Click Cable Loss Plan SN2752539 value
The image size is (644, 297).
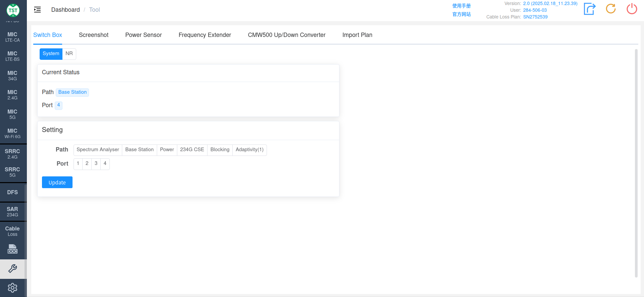tap(535, 17)
